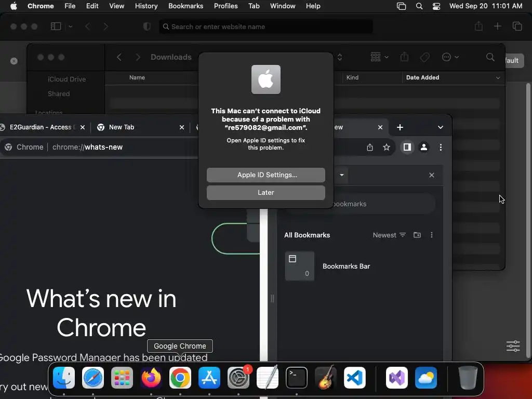Image resolution: width=532 pixels, height=399 pixels.
Task: Open the Bookmarks menu in menu bar
Action: pyautogui.click(x=185, y=6)
